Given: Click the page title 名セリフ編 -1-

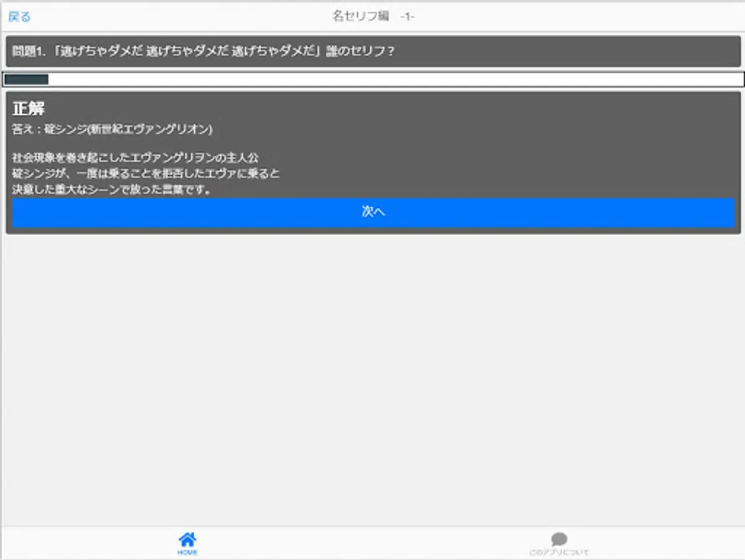Looking at the screenshot, I should [x=373, y=17].
